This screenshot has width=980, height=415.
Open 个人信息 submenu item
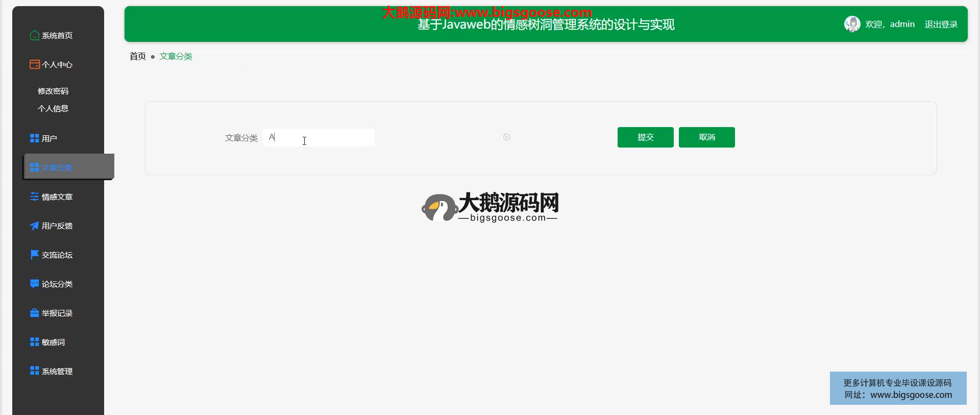tap(53, 108)
